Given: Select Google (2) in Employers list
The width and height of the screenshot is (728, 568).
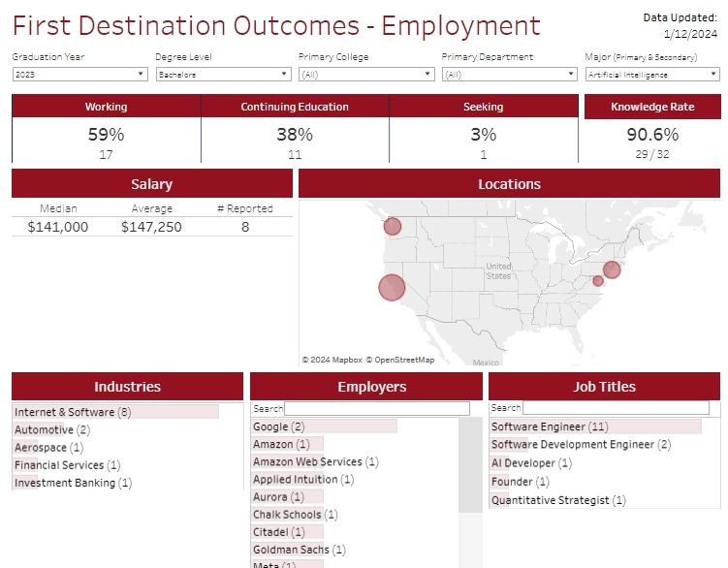Looking at the screenshot, I should [324, 426].
